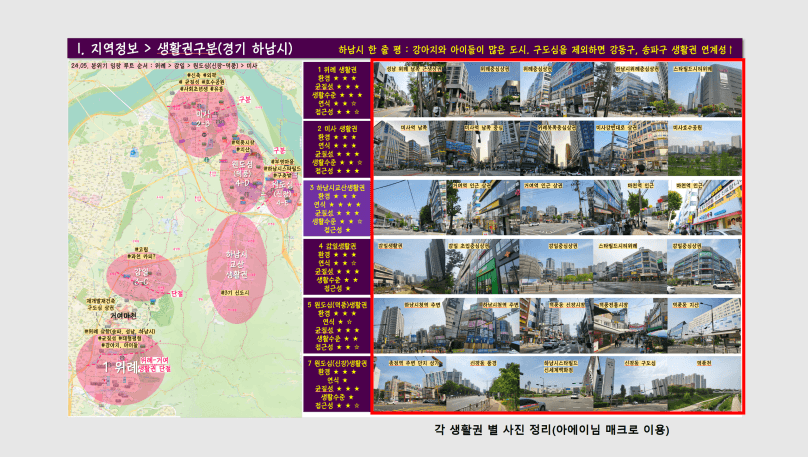Open the '하남시스타필드 신세계백화점' photo
The height and width of the screenshot is (457, 808).
click(x=557, y=384)
